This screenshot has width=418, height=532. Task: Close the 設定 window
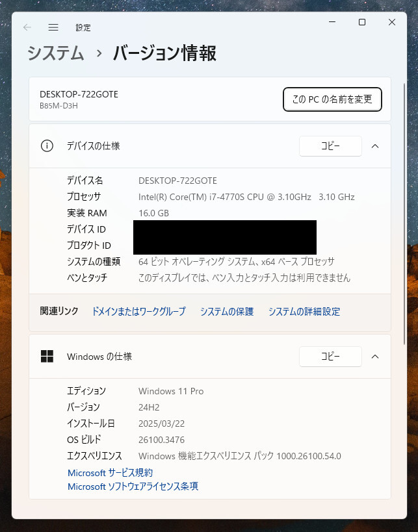[x=392, y=22]
